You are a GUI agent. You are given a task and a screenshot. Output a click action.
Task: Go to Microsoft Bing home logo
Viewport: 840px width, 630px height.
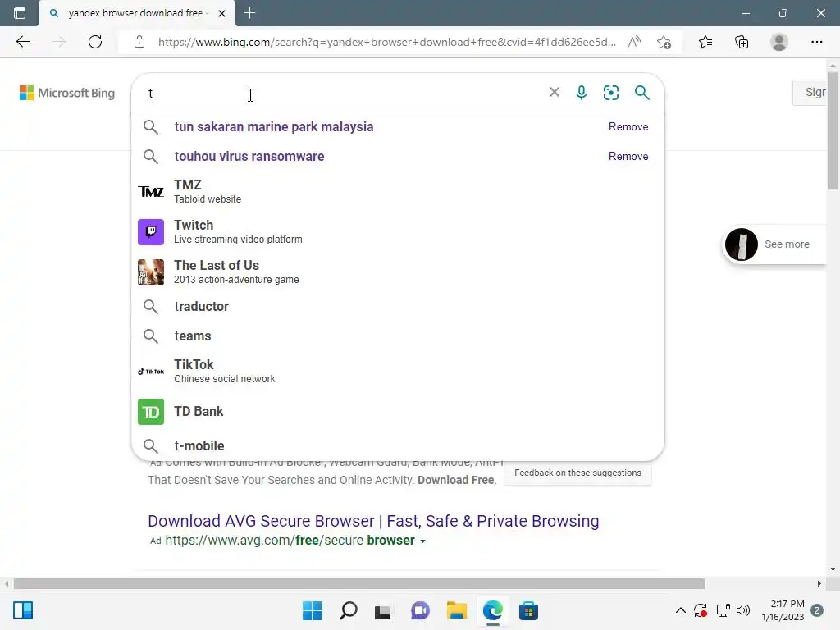coord(67,93)
